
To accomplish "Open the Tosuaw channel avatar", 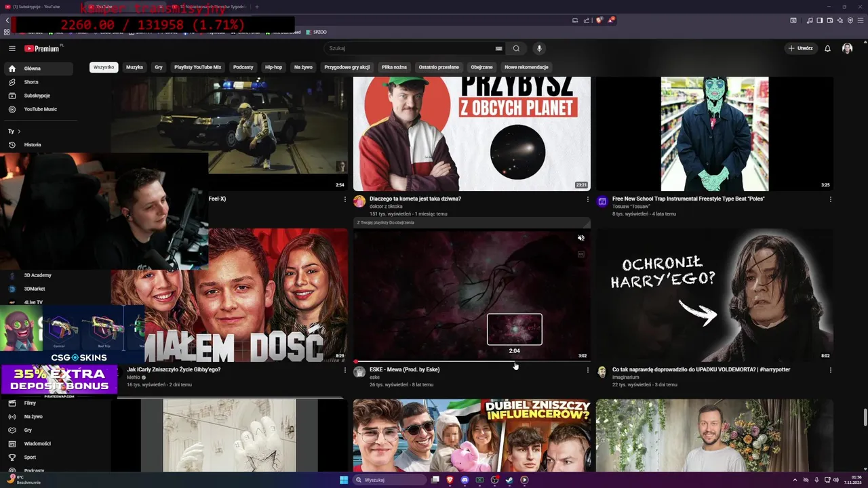I will point(602,201).
